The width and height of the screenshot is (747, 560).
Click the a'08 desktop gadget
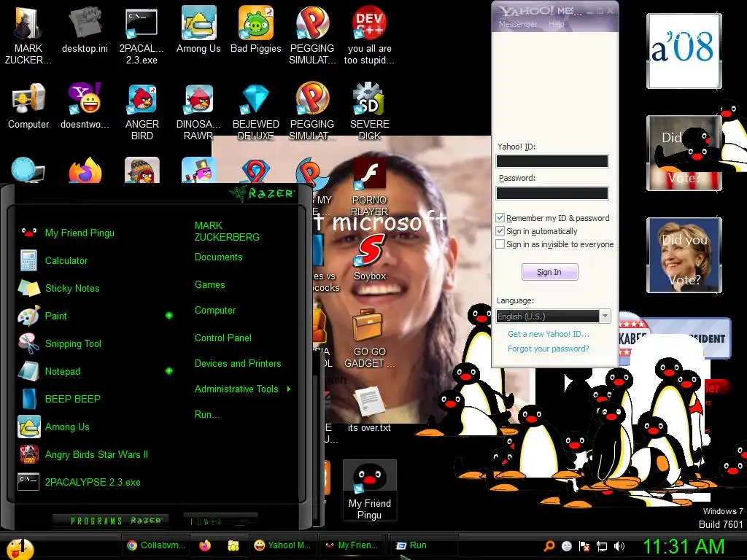684,51
